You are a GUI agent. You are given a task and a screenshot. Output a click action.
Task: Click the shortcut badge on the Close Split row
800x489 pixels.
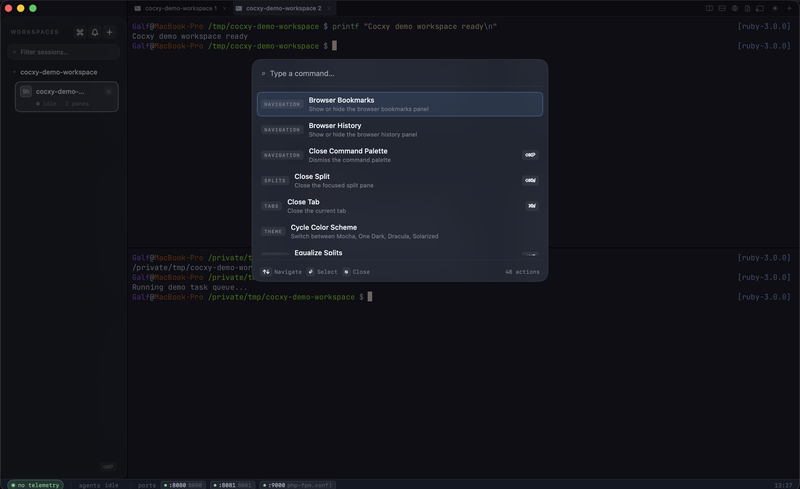click(530, 180)
